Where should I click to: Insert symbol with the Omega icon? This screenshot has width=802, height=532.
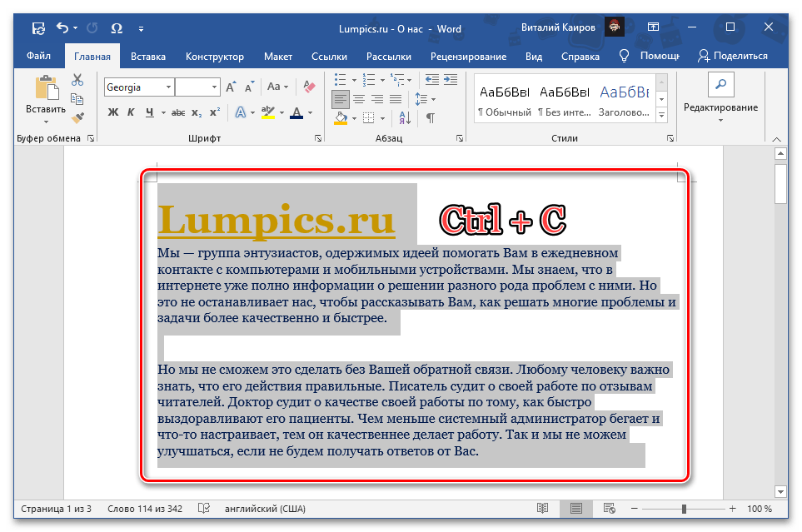[x=117, y=28]
